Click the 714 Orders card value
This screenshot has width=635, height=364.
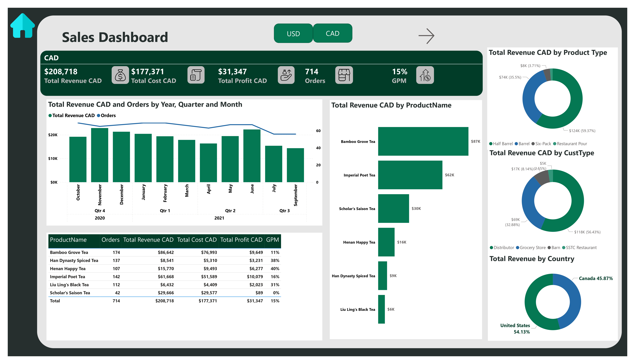(x=312, y=72)
